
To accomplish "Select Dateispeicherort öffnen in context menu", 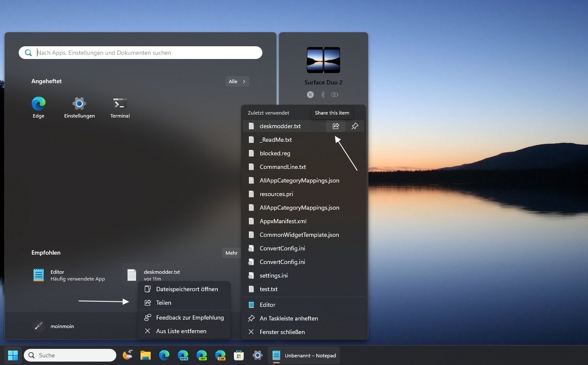I will pyautogui.click(x=184, y=289).
